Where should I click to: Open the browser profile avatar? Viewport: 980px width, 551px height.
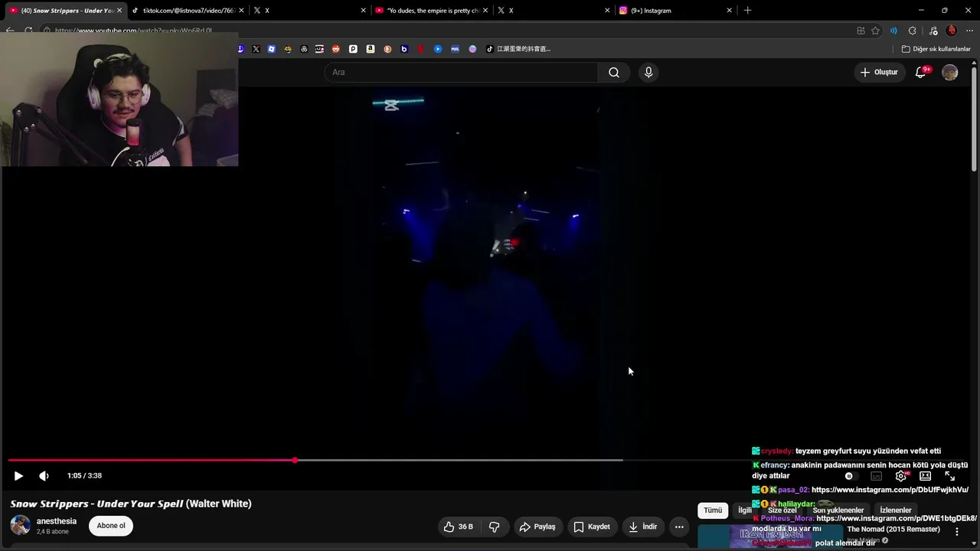[x=952, y=31]
